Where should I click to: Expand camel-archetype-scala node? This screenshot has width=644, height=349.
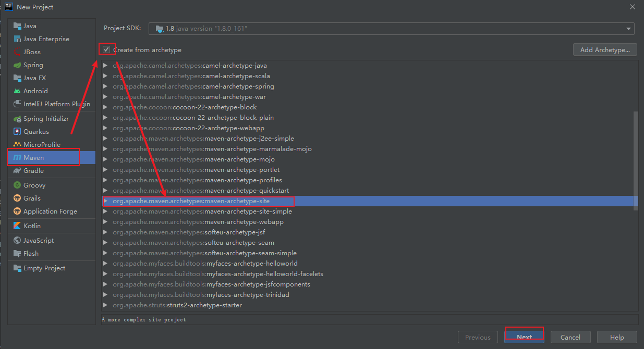[105, 76]
